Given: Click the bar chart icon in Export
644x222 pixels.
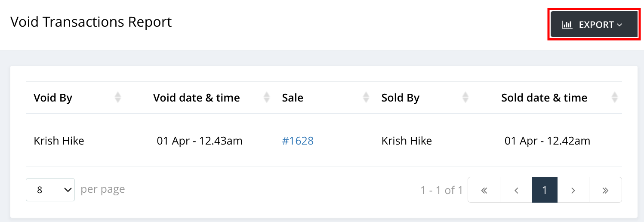Looking at the screenshot, I should [x=567, y=25].
